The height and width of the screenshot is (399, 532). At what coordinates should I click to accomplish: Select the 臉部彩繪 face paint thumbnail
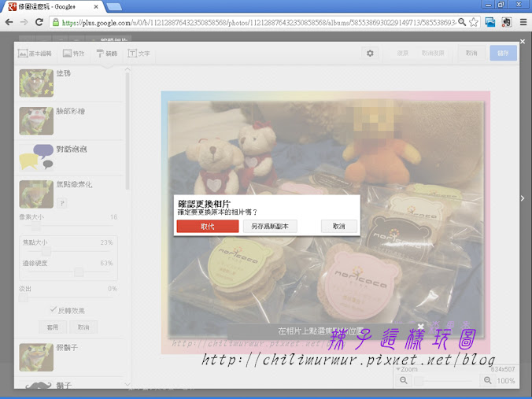[x=36, y=120]
